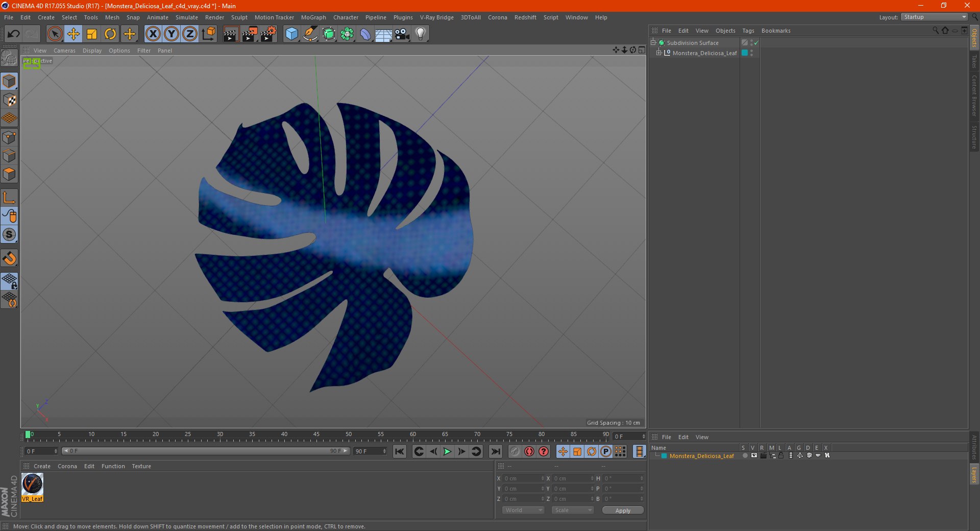Viewport: 980px width, 531px height.
Task: Click the Apply button
Action: pos(623,510)
